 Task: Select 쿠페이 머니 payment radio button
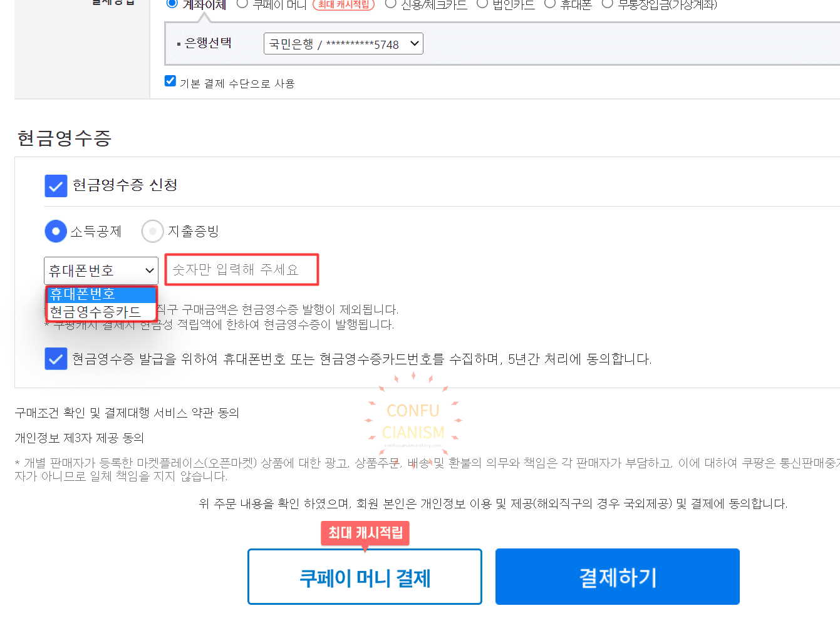click(x=242, y=4)
